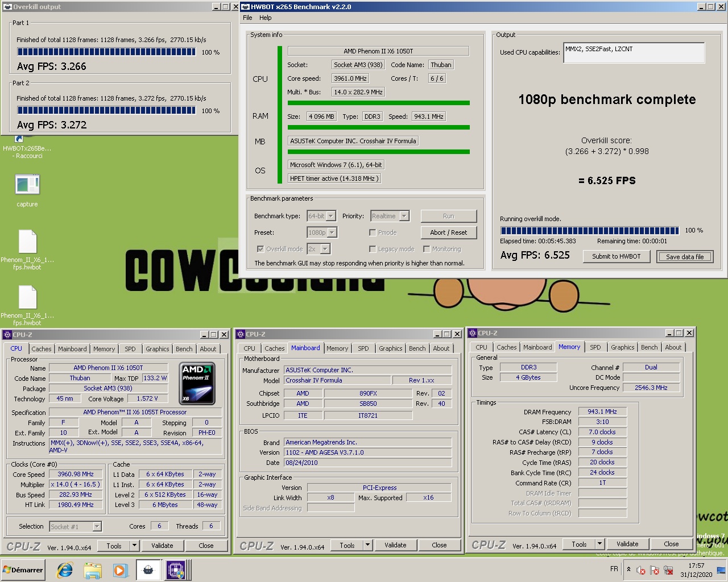Click the Core speed 3961.0 MHz field

coord(350,78)
